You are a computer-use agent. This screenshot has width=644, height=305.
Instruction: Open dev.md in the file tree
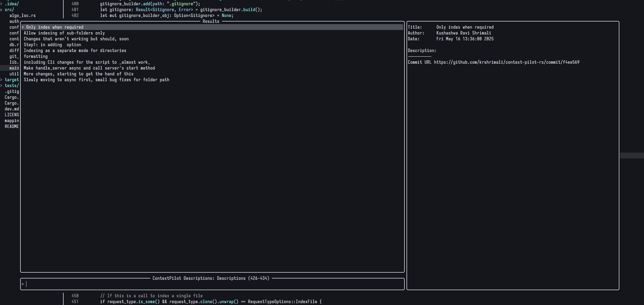point(12,109)
